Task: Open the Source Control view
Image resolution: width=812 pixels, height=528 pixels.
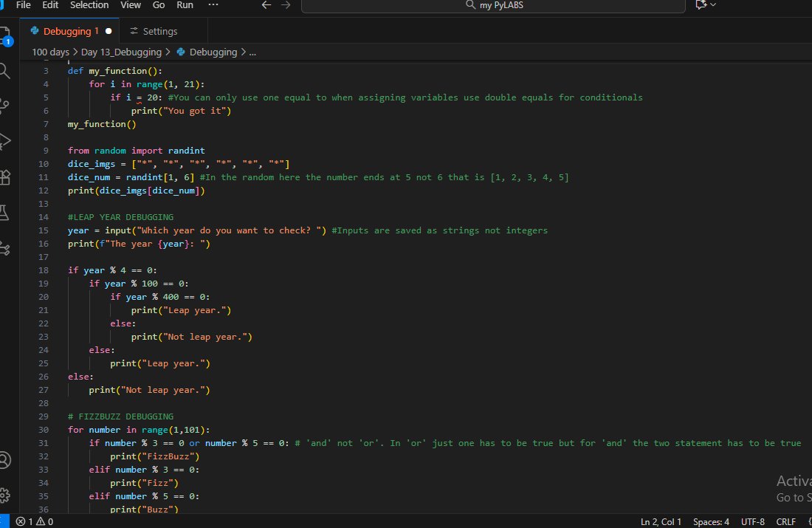Action: point(4,106)
